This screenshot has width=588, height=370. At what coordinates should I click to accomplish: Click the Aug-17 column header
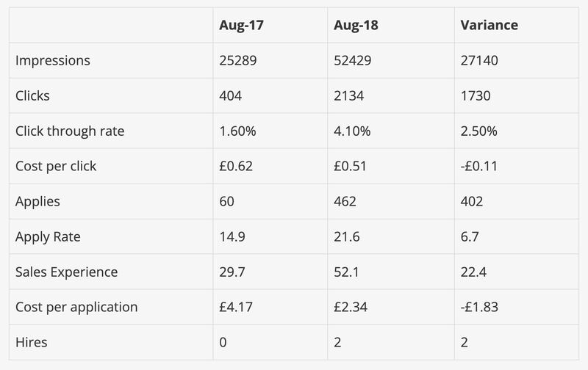241,25
